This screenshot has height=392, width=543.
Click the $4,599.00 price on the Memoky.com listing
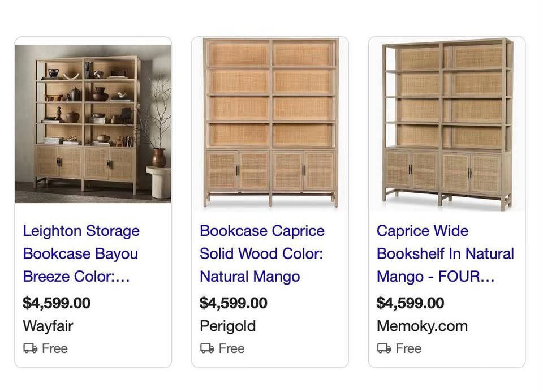[x=411, y=303]
